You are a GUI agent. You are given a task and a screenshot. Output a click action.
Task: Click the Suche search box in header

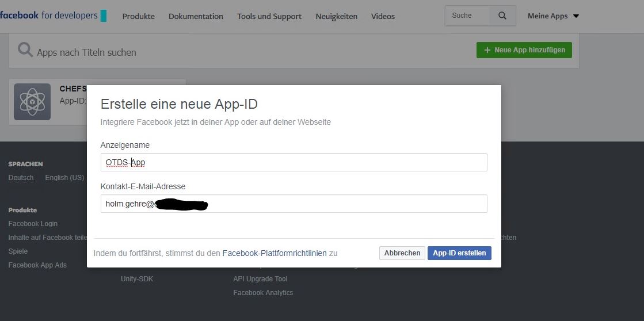tap(468, 16)
